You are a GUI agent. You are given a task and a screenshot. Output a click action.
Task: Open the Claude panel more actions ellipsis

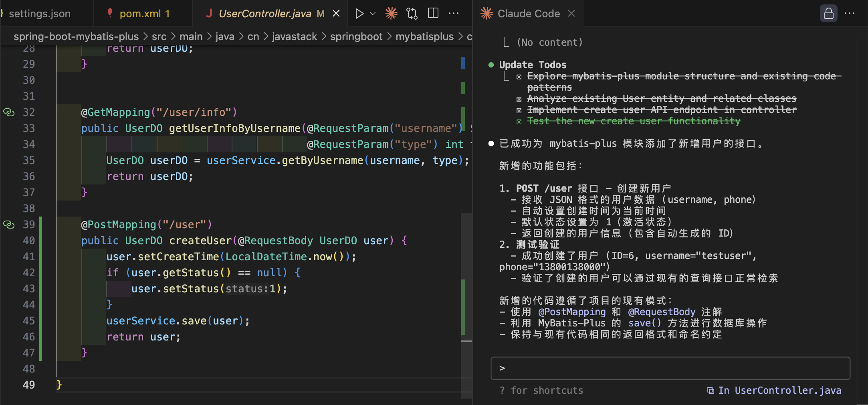pos(850,14)
